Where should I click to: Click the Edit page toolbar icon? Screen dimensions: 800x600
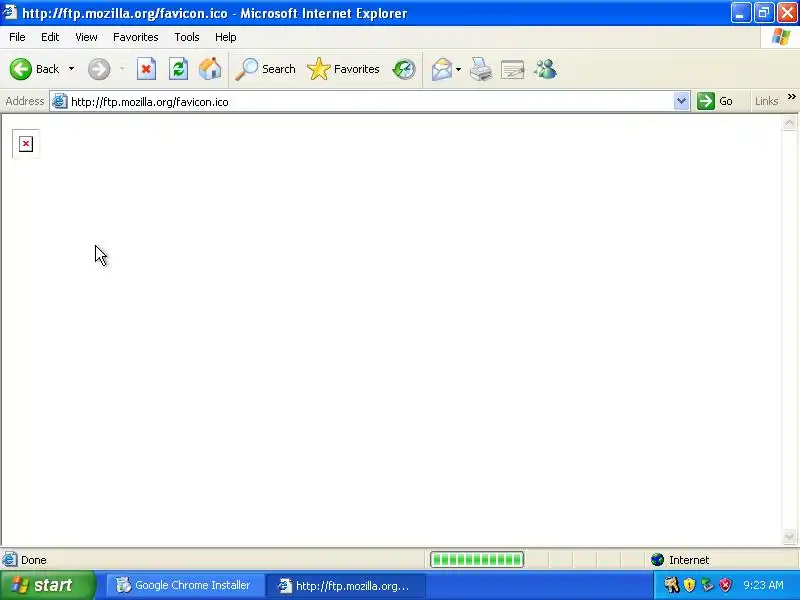pos(513,69)
